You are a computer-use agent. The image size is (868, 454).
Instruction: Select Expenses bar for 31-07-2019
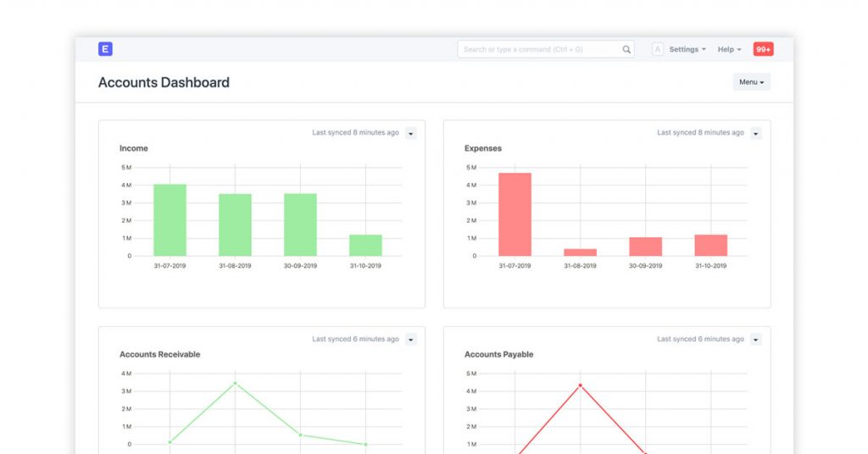point(515,214)
